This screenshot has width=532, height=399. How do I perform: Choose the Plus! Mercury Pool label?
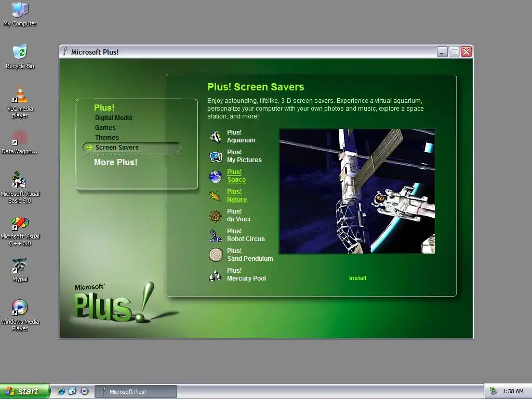click(x=246, y=274)
